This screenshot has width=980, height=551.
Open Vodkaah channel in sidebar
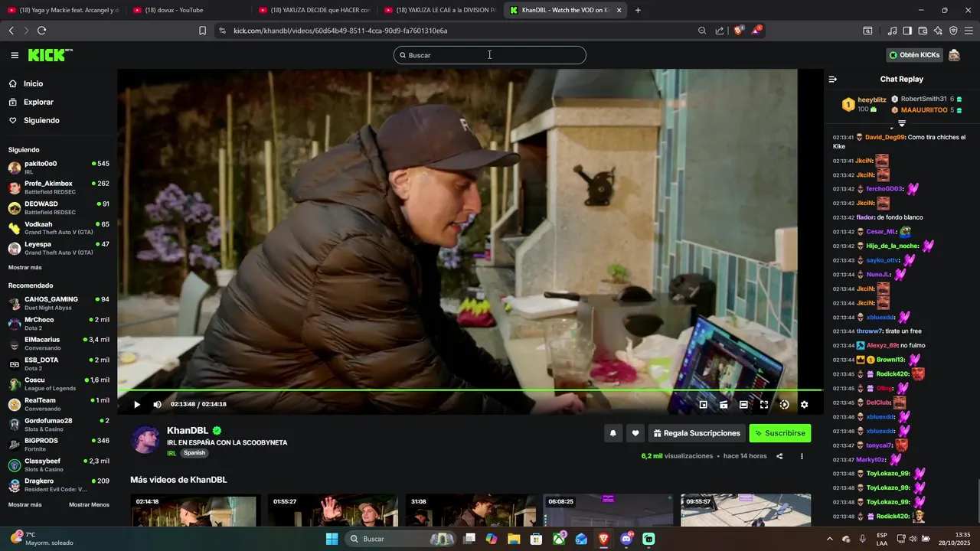[59, 228]
